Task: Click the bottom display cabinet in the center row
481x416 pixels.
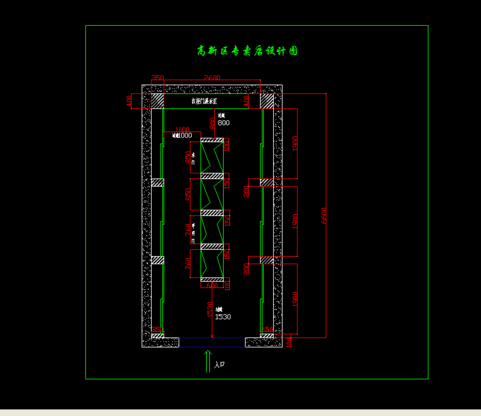Action: 212,263
